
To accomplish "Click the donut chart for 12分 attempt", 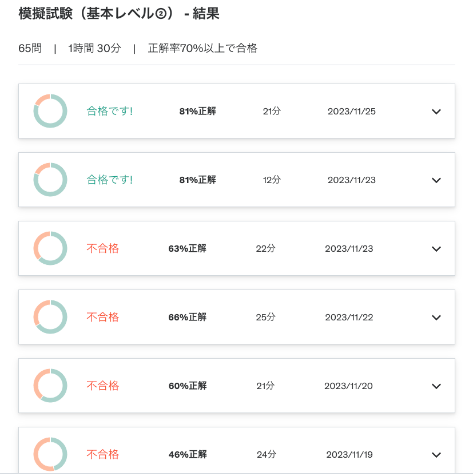I will pyautogui.click(x=50, y=180).
